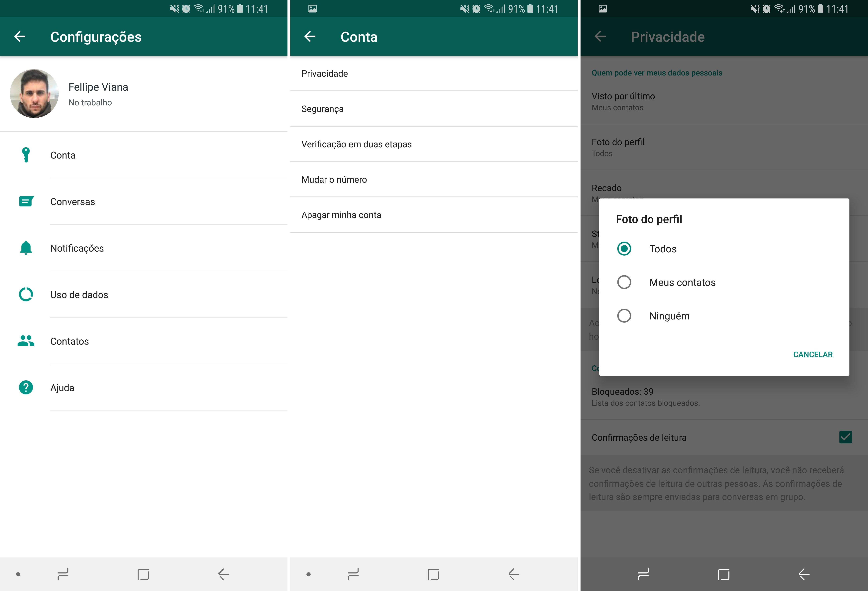The height and width of the screenshot is (591, 868).
Task: Tap back arrow in Privacidade header
Action: coord(600,36)
